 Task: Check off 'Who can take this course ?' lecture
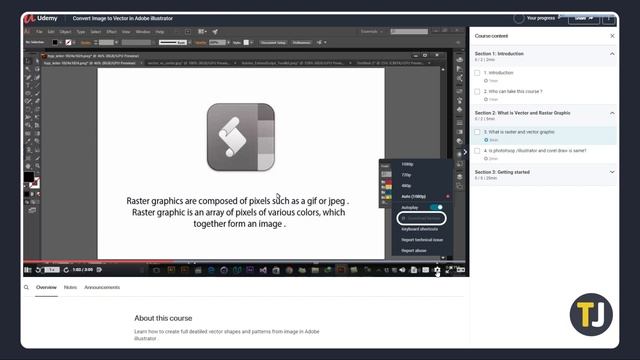tap(477, 92)
